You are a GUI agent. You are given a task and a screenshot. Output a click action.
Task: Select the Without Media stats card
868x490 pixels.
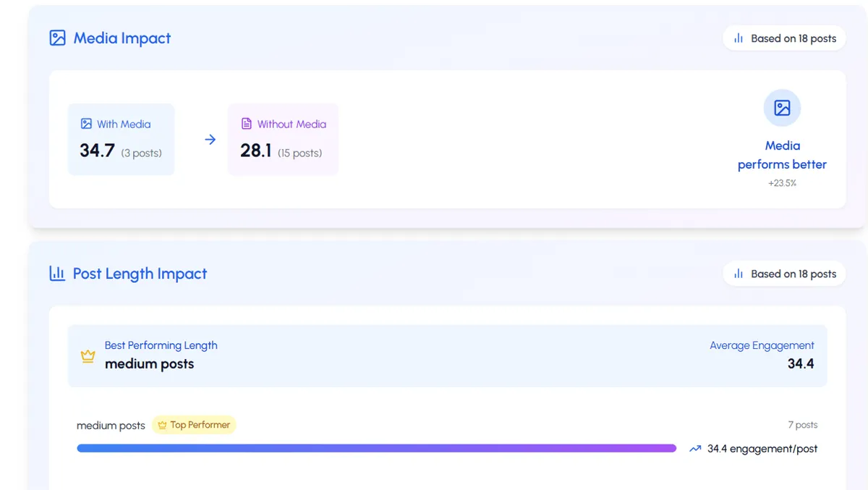(283, 139)
